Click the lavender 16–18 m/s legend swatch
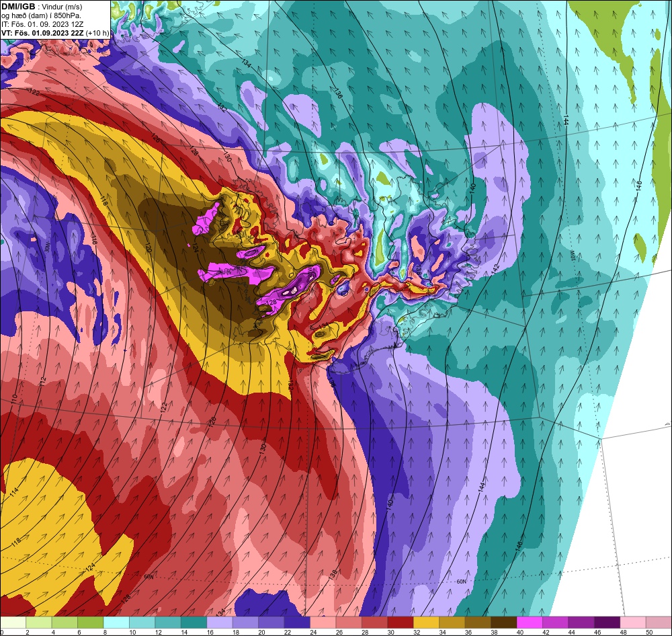The height and width of the screenshot is (636, 672). point(220,623)
